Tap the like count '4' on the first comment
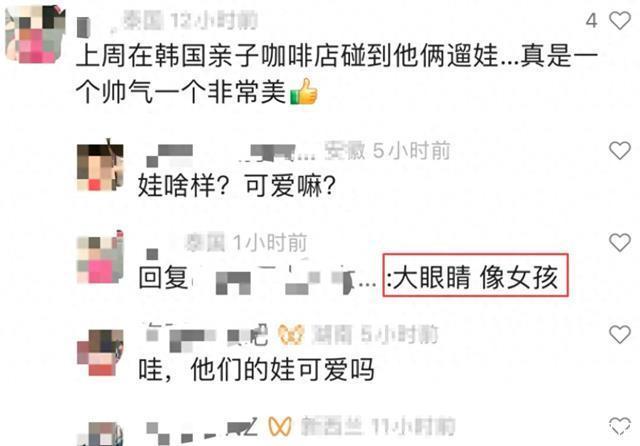The height and width of the screenshot is (446, 640). [x=592, y=20]
